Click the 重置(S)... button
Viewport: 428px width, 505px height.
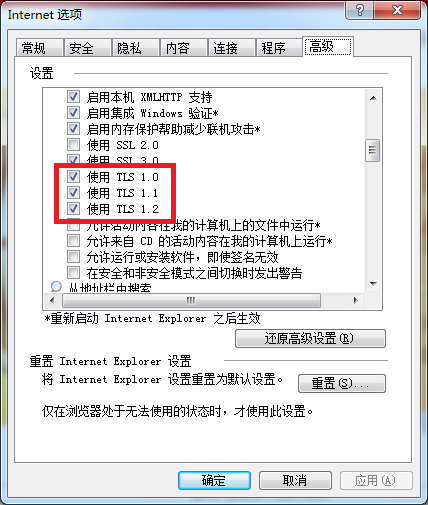pyautogui.click(x=342, y=383)
